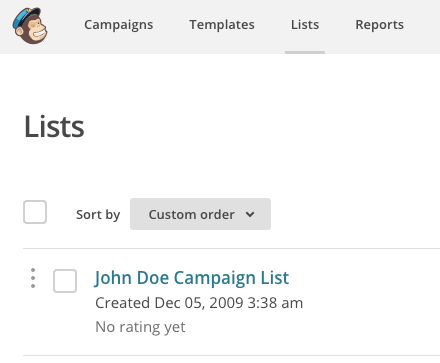
Task: Click the No rating yet text
Action: pos(140,327)
